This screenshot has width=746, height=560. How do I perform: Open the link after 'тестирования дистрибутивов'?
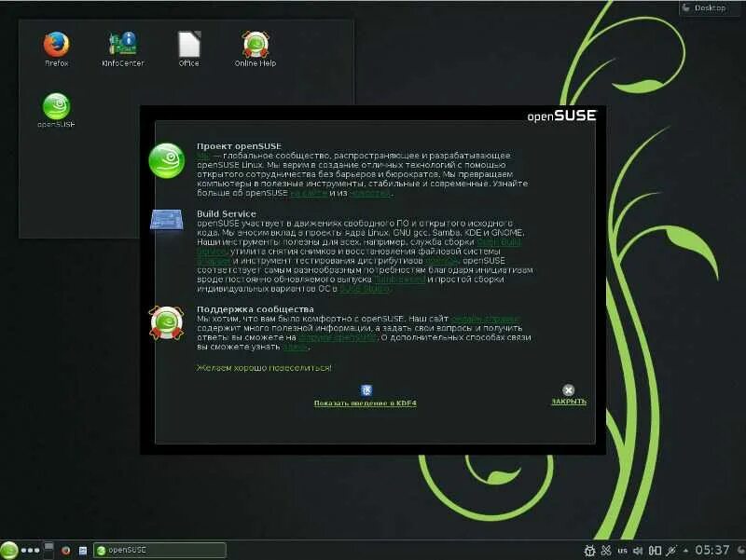(441, 261)
